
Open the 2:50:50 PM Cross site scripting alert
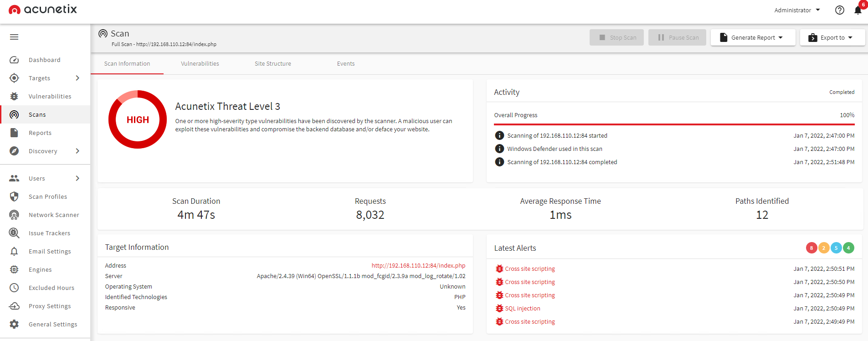pos(530,282)
